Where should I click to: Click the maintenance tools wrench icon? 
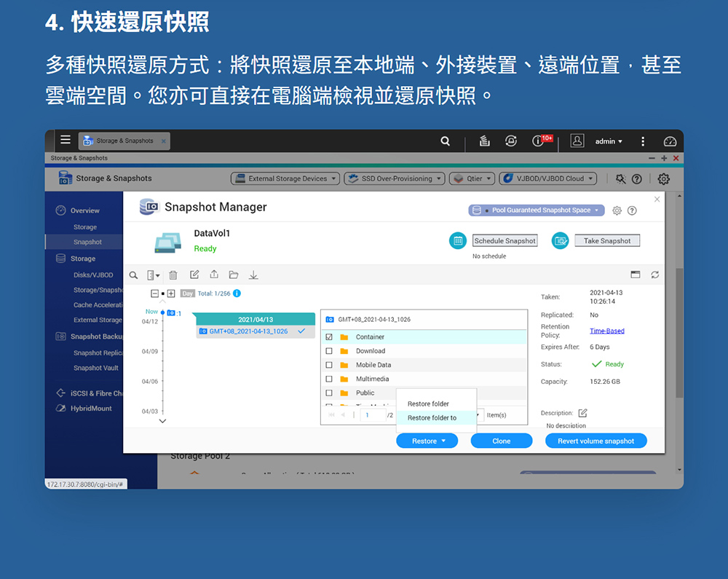click(620, 178)
